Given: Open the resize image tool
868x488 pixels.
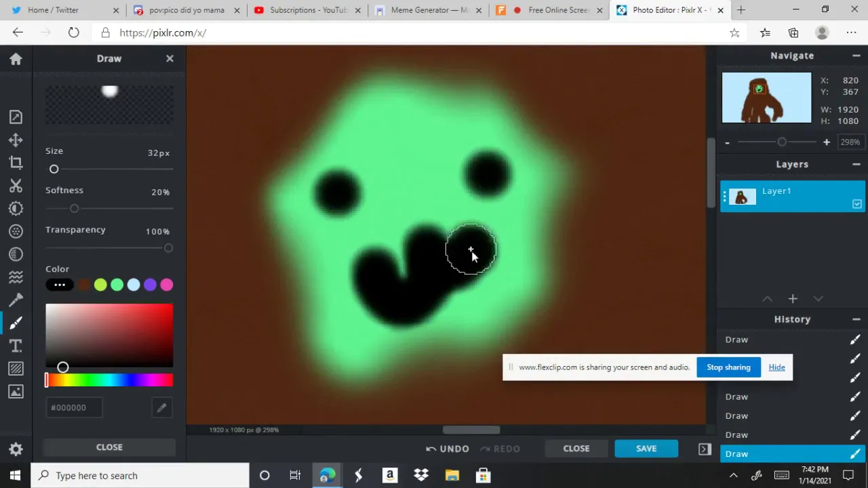Looking at the screenshot, I should coord(16,117).
